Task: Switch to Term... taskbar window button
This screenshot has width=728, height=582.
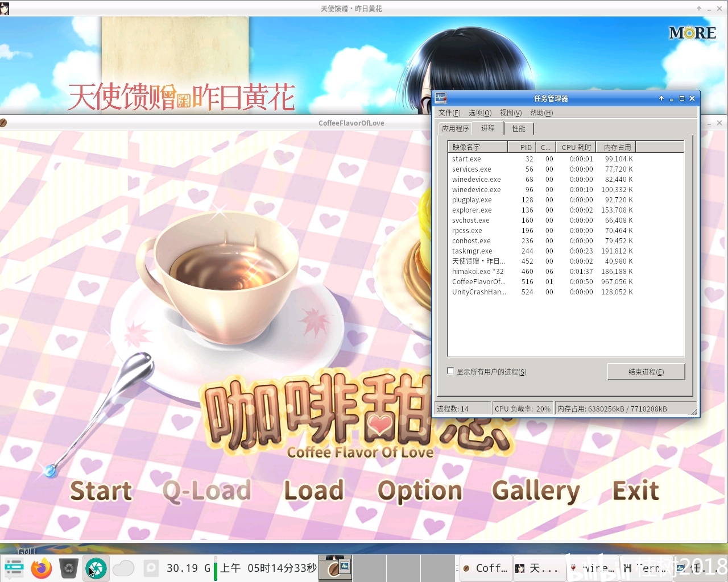Action: 646,568
